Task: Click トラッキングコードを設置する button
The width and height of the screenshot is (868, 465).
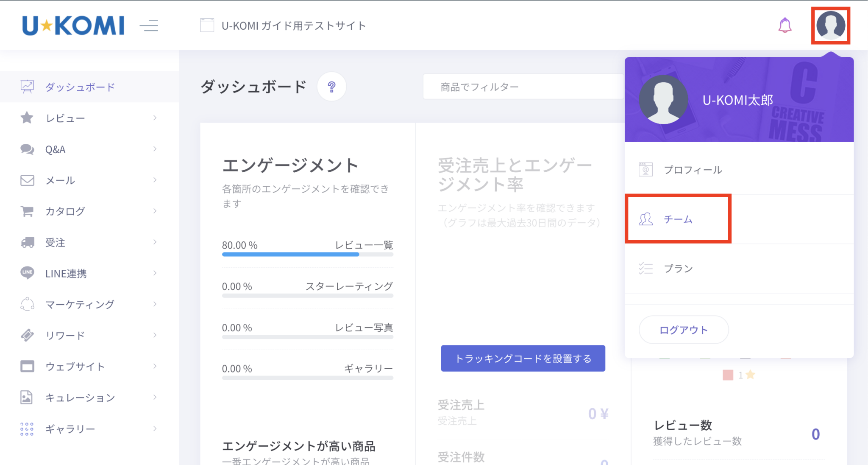Action: [523, 359]
